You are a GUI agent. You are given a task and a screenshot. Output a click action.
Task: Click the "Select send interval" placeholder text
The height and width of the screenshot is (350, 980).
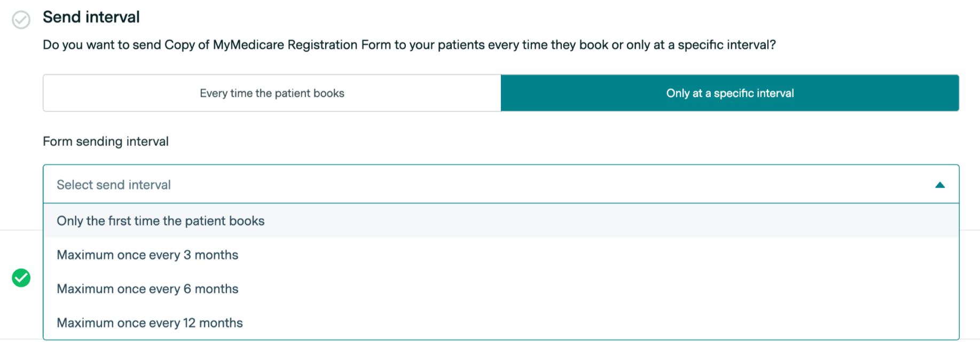114,185
